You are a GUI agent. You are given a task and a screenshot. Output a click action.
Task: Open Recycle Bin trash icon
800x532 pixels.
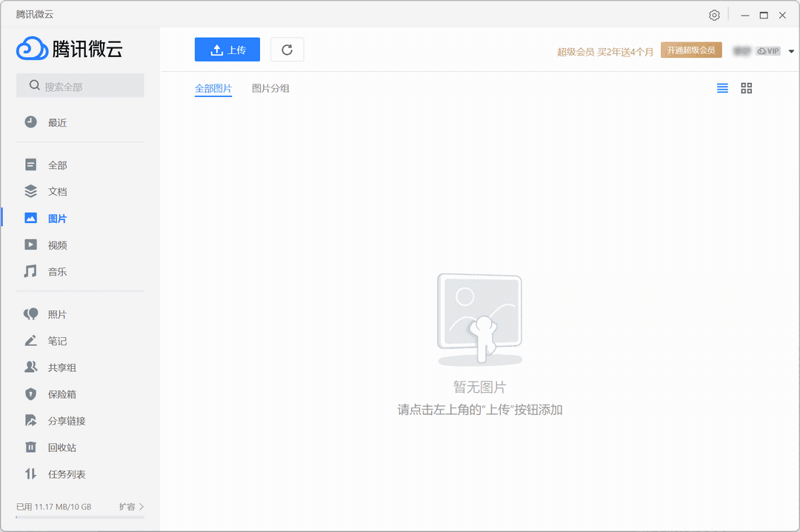tap(30, 447)
